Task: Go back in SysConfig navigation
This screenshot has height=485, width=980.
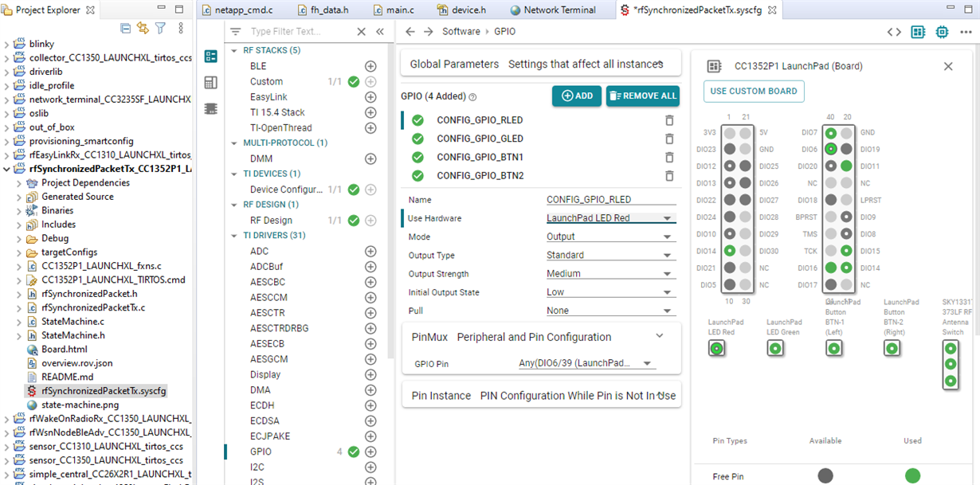Action: coord(410,32)
